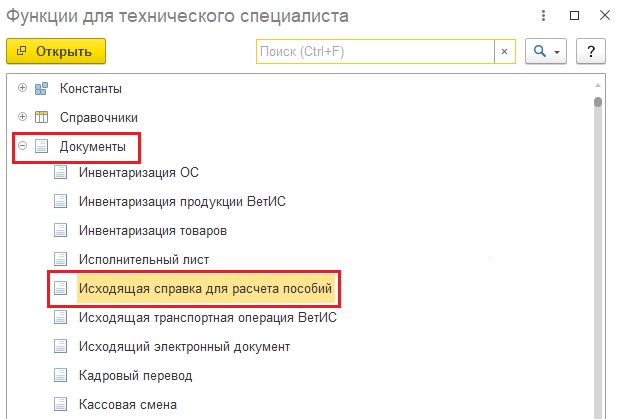Click the Инвентаризация товаров document icon
621x419 pixels.
61,230
